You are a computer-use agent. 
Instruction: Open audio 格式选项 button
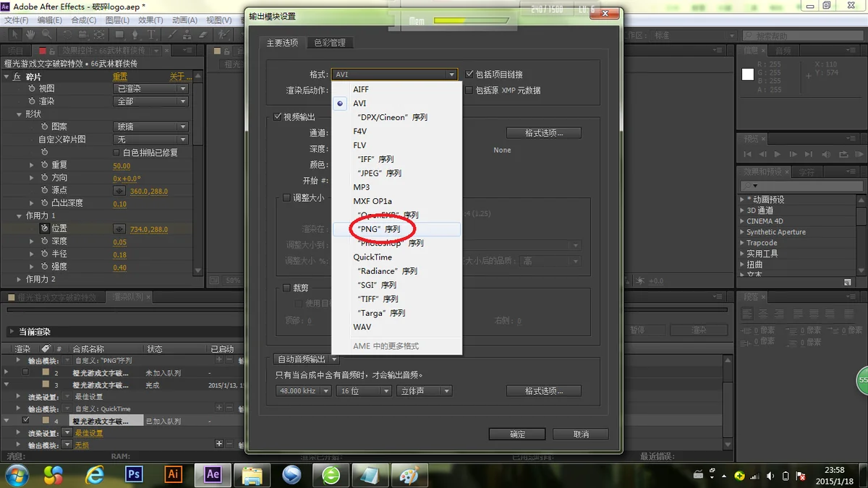pos(543,391)
